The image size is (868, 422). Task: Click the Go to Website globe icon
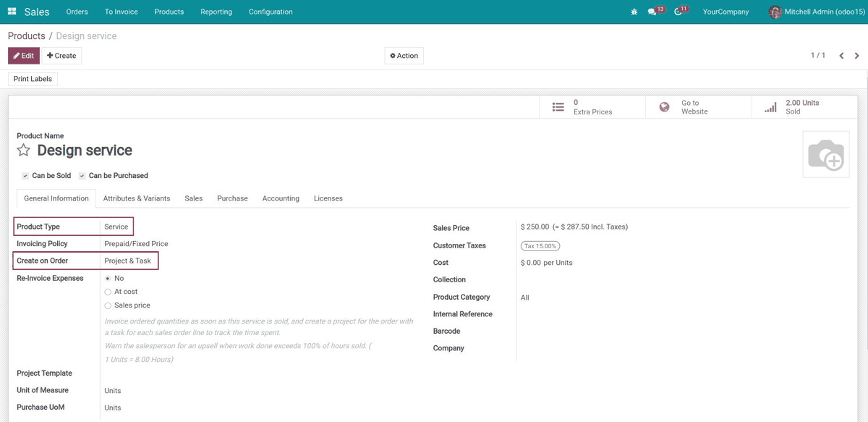click(x=664, y=107)
